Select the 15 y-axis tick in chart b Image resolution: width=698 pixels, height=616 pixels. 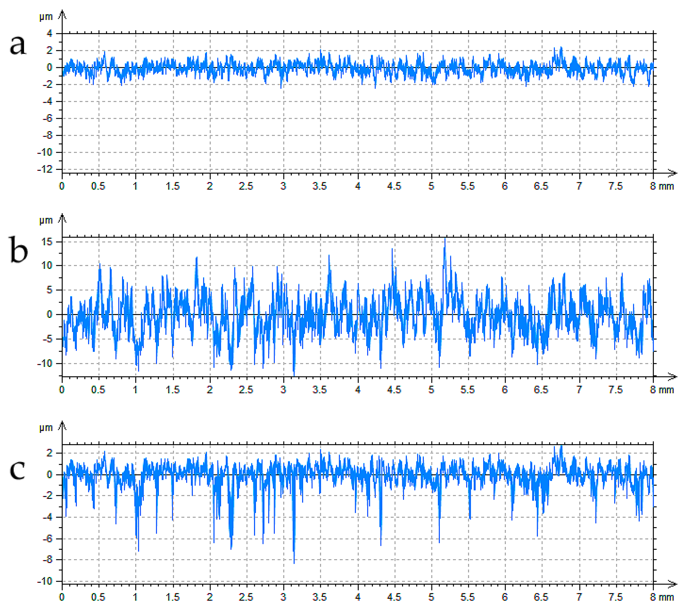point(47,242)
